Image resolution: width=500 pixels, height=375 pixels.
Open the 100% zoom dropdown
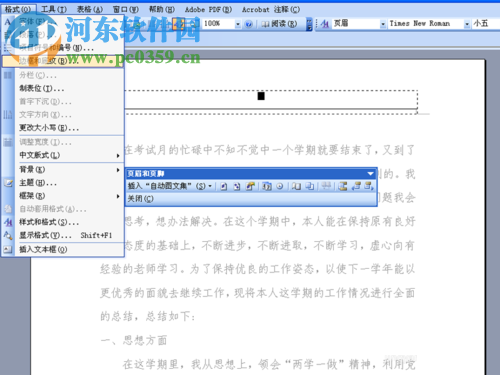pyautogui.click(x=238, y=24)
